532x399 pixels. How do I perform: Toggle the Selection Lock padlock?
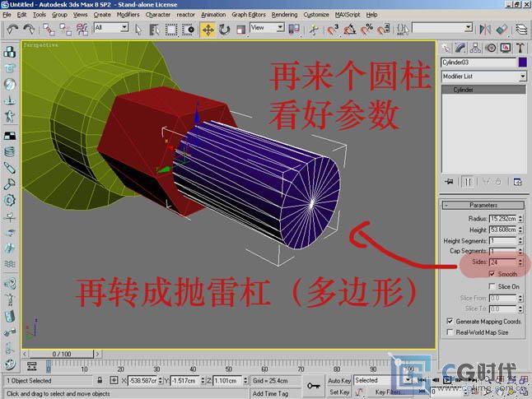pyautogui.click(x=100, y=380)
